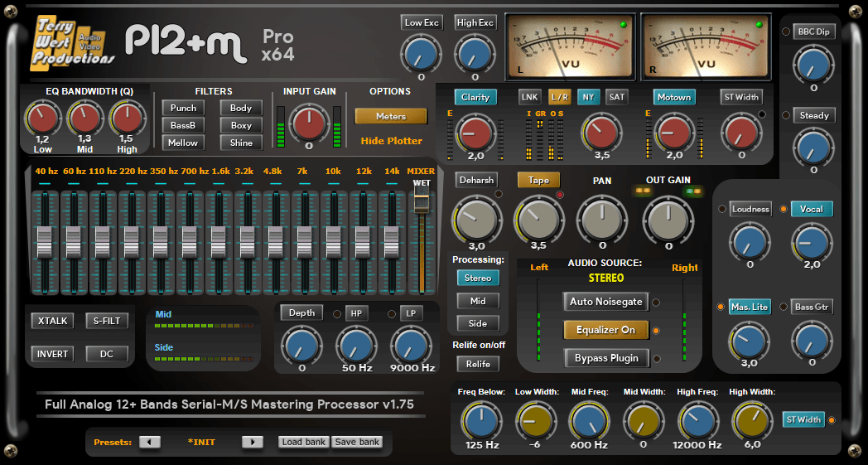The height and width of the screenshot is (465, 868).
Task: Click the Deharsh knob
Action: 476,220
